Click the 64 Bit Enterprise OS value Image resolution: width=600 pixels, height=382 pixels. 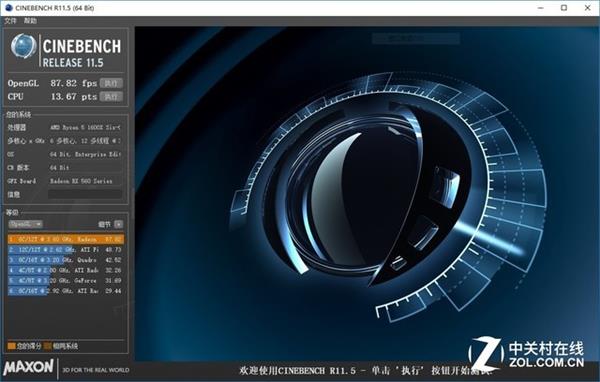pos(85,154)
